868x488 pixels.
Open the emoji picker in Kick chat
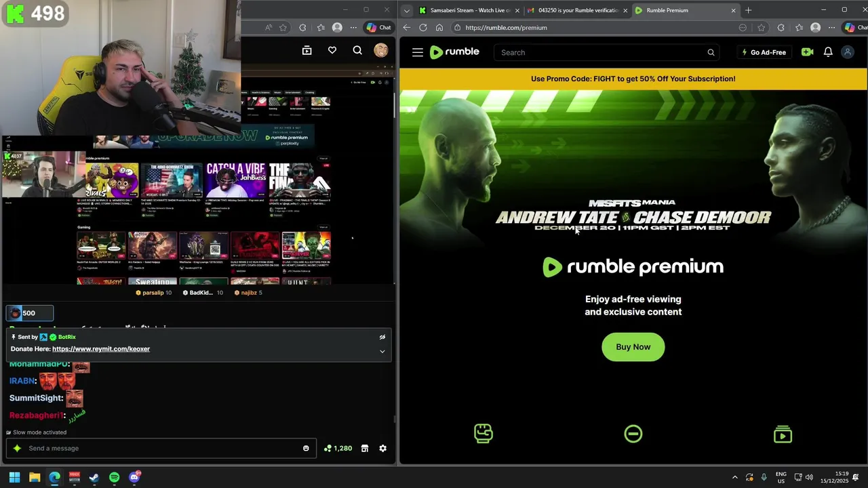tap(306, 448)
